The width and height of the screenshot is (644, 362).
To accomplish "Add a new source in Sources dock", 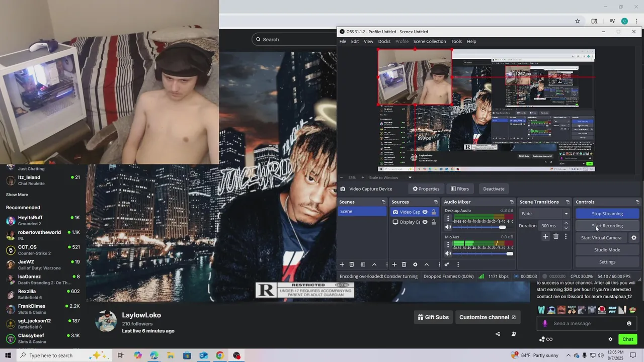I will pos(394,264).
